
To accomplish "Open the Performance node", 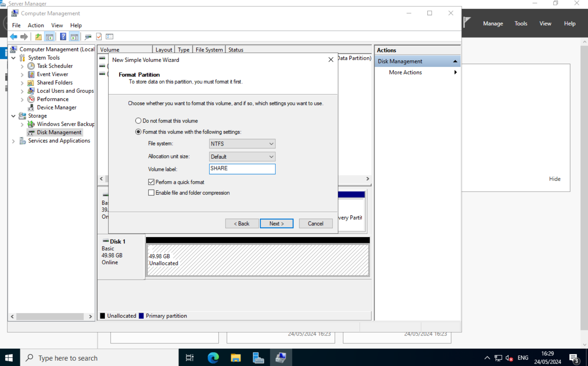I will (x=52, y=99).
